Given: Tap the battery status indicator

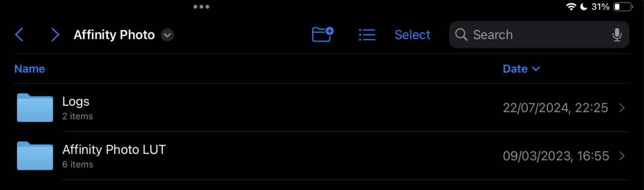Looking at the screenshot, I should click(623, 7).
